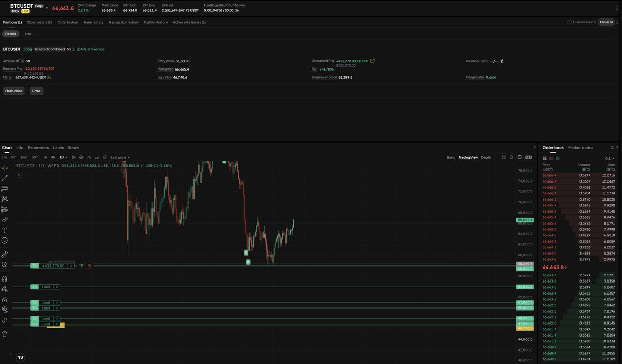This screenshot has width=622, height=364.
Task: Switch to Order history tab
Action: pyautogui.click(x=68, y=22)
